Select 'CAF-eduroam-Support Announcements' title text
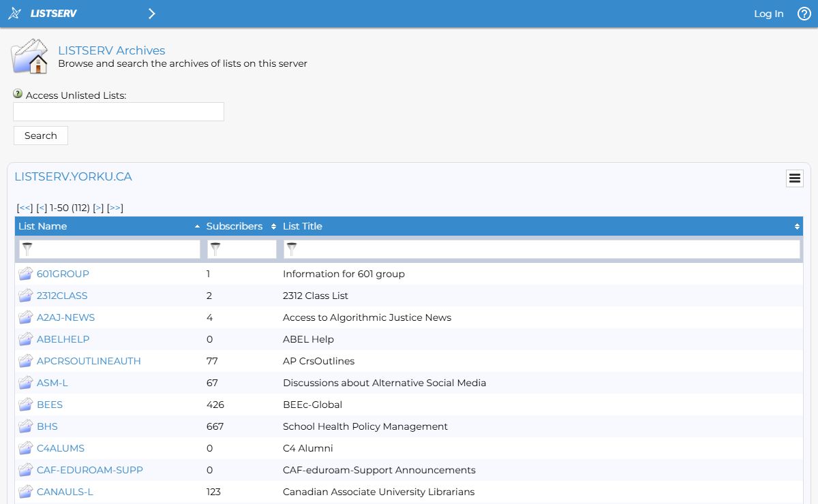Image resolution: width=818 pixels, height=504 pixels. point(379,470)
